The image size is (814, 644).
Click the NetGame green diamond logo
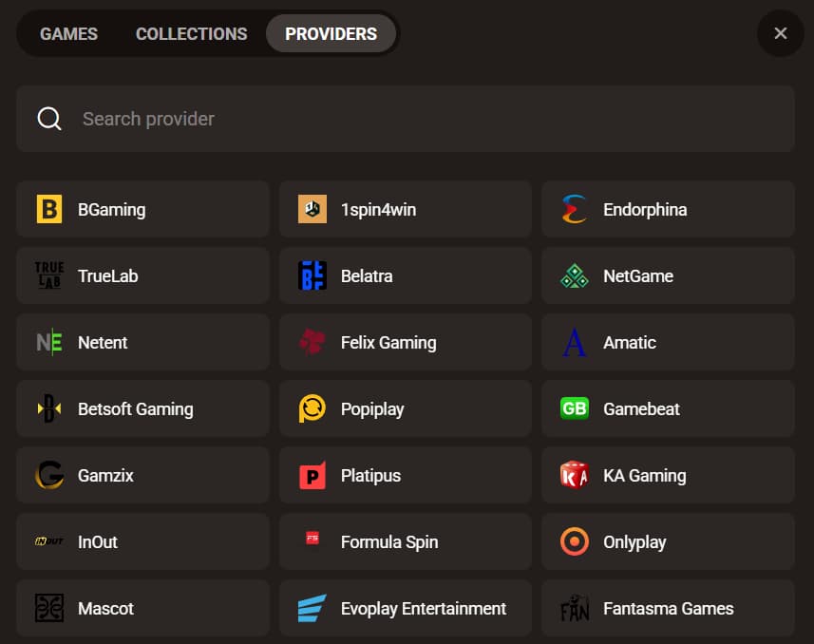pos(574,275)
